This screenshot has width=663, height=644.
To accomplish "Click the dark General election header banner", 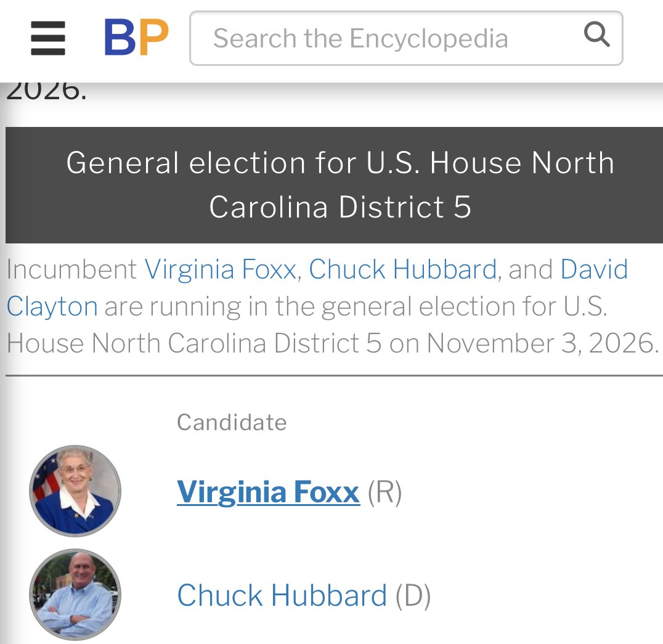I will (x=334, y=185).
